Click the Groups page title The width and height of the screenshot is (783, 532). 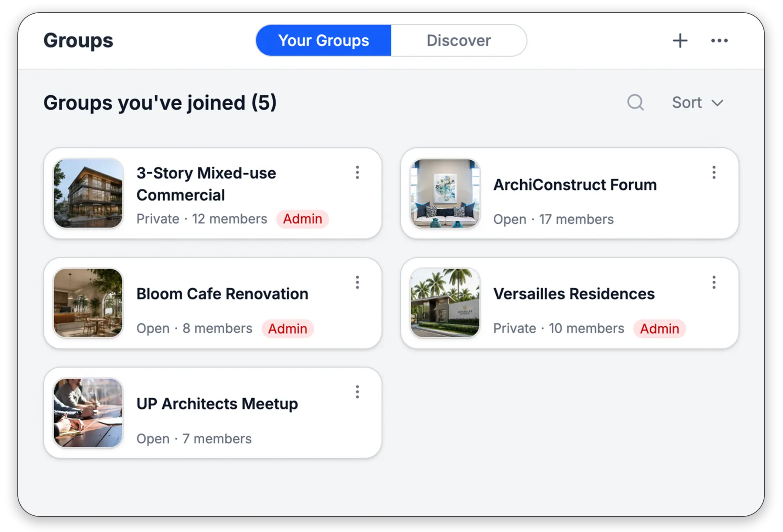[78, 41]
